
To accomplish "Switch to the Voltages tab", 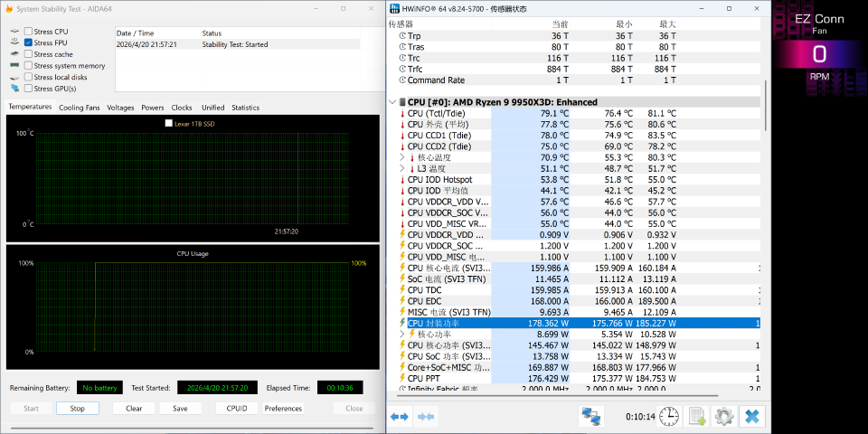I will point(120,108).
